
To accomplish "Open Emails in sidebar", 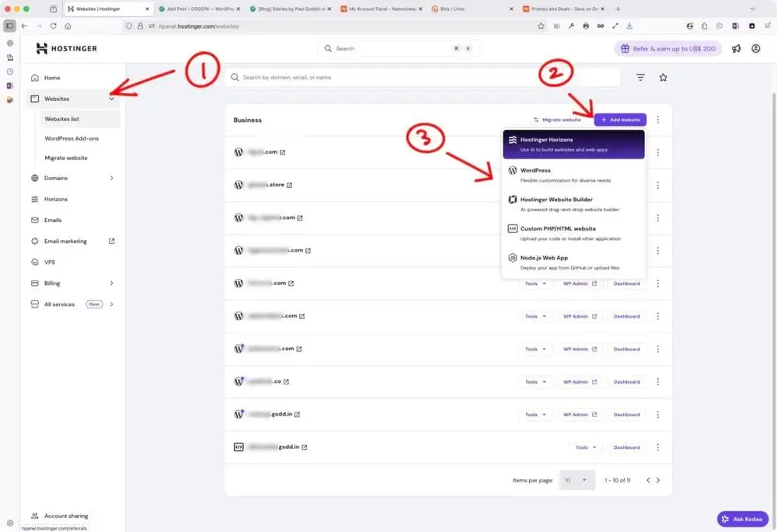I will pos(73,220).
